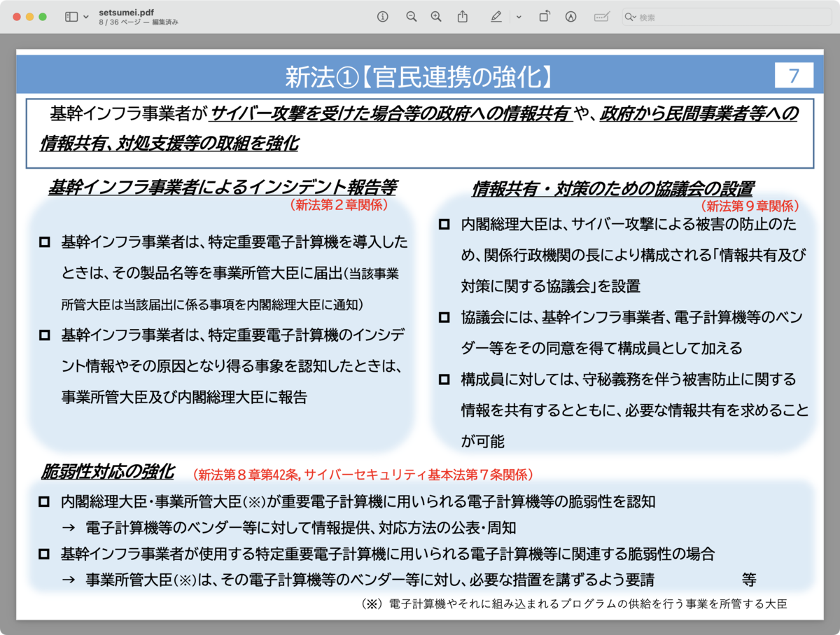Image resolution: width=840 pixels, height=635 pixels.
Task: Open the Share menu
Action: click(x=462, y=17)
